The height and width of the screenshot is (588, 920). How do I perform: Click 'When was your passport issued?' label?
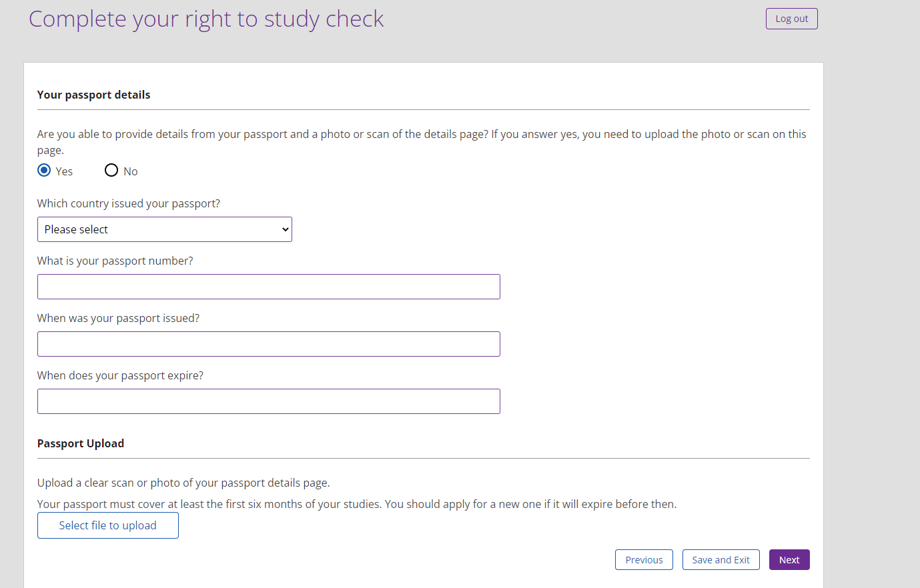coord(118,318)
